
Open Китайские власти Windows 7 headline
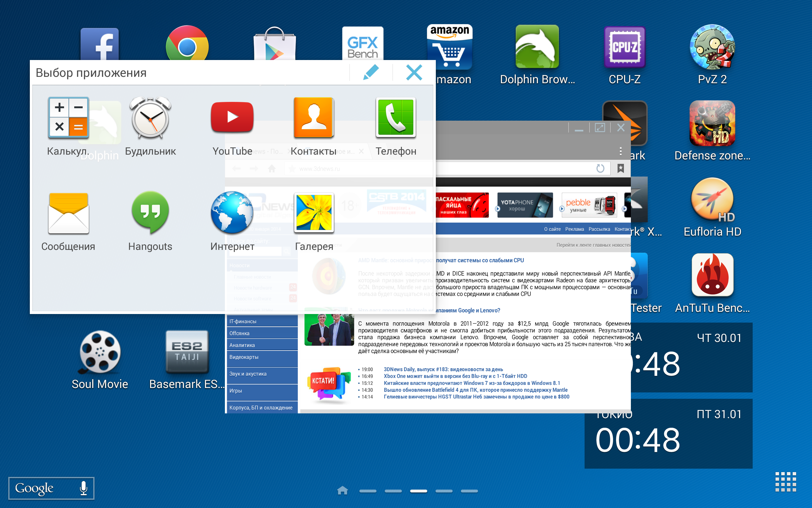point(472,383)
